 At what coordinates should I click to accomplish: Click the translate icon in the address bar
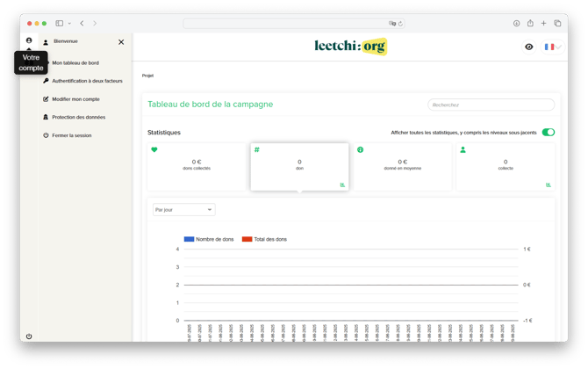tap(392, 23)
